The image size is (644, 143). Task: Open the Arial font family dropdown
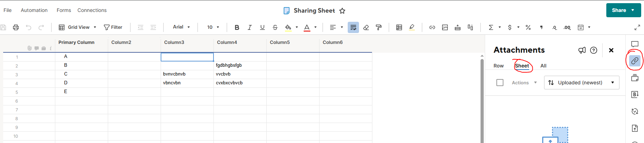pos(181,27)
